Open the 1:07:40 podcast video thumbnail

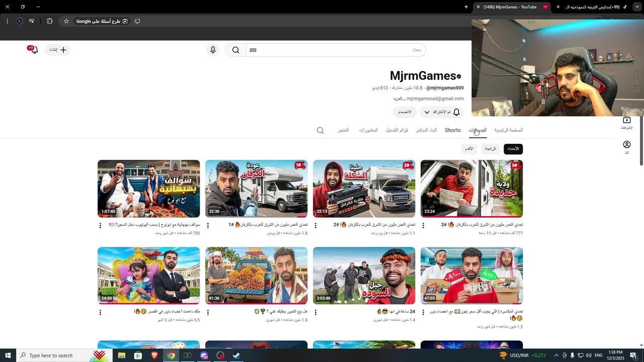coord(148,189)
